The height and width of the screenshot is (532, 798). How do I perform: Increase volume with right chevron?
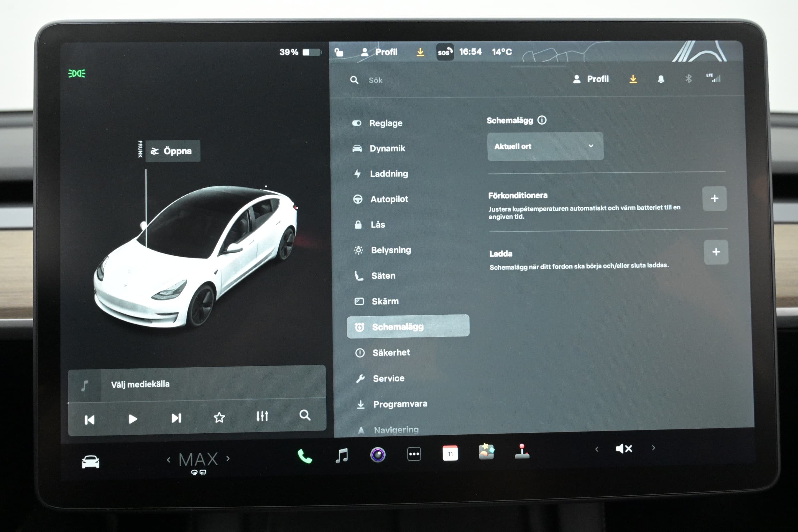[653, 448]
